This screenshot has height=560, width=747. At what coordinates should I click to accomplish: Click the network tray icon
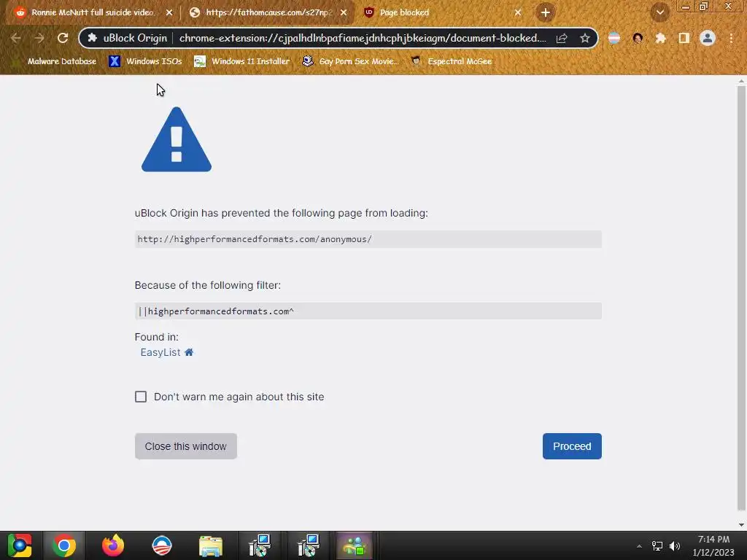click(657, 546)
